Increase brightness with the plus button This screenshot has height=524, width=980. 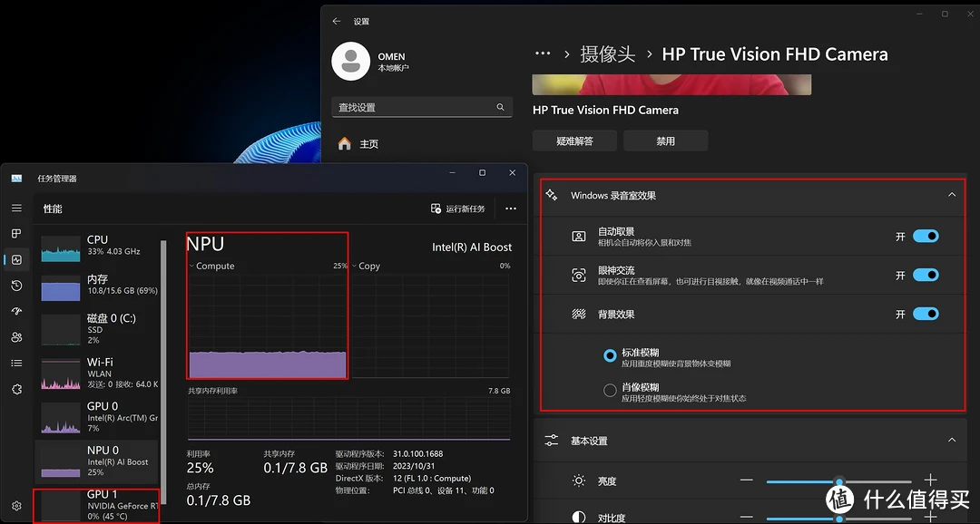click(x=930, y=480)
